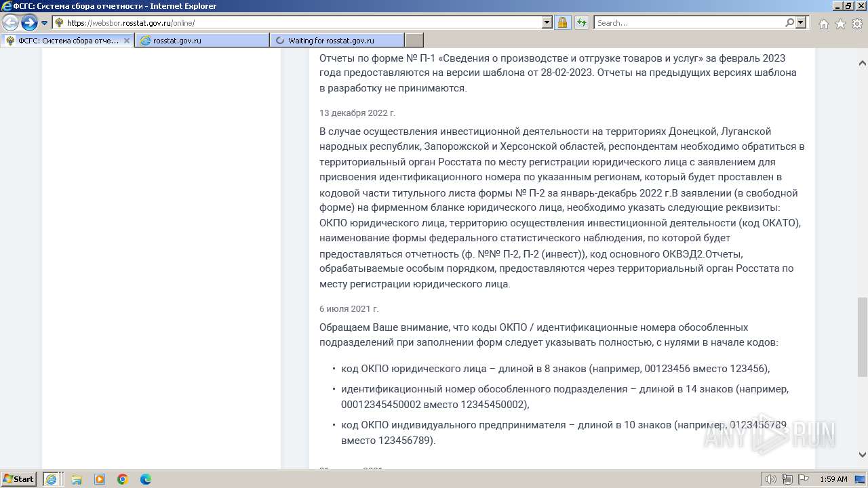Click the page scrollbar up arrow
Viewport: 868px width, 488px height.
(862, 63)
